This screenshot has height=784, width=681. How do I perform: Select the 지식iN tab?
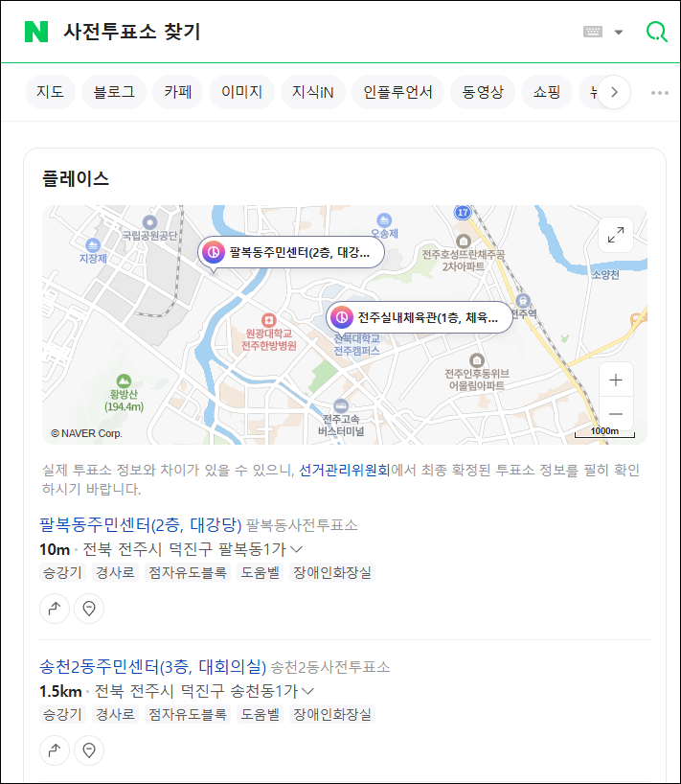pos(313,92)
